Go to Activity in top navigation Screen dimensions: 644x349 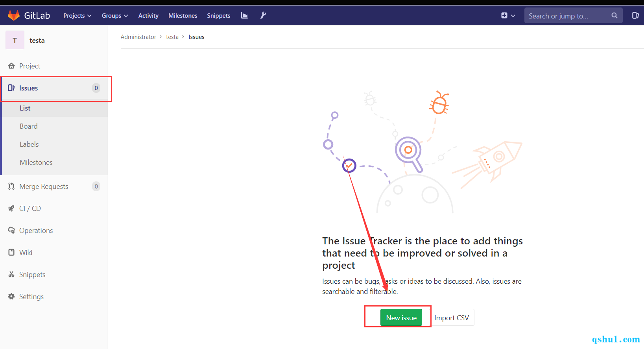(148, 16)
